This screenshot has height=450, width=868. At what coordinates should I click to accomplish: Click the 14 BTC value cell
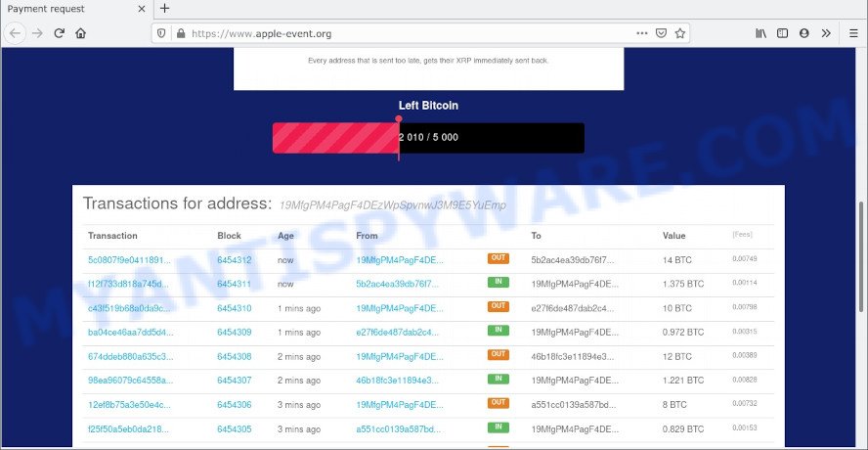(677, 260)
